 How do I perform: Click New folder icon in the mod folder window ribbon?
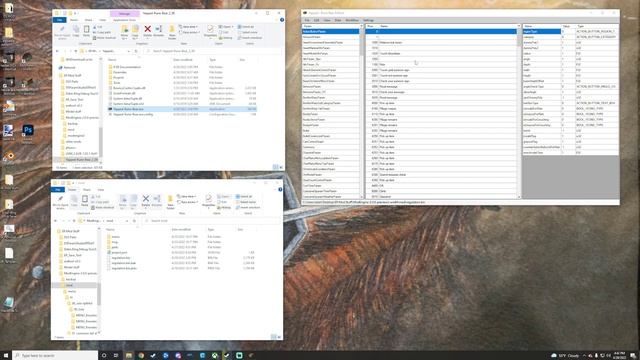click(170, 201)
